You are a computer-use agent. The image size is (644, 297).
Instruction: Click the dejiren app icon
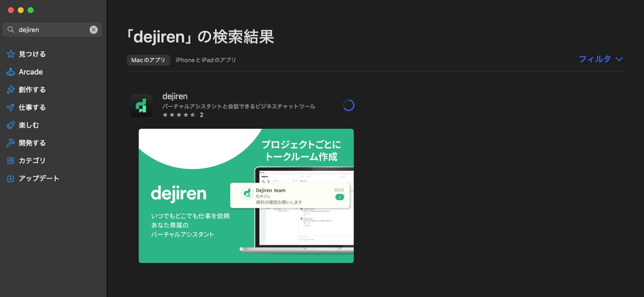141,106
